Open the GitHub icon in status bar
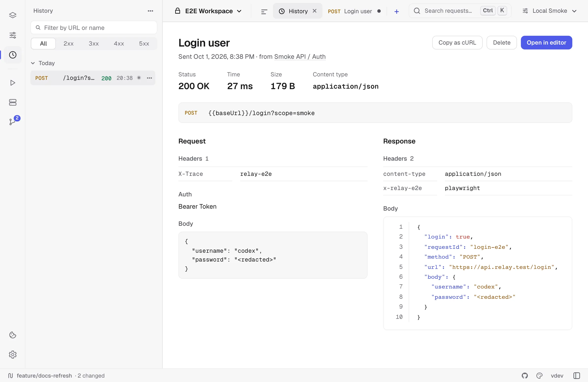 (525, 376)
